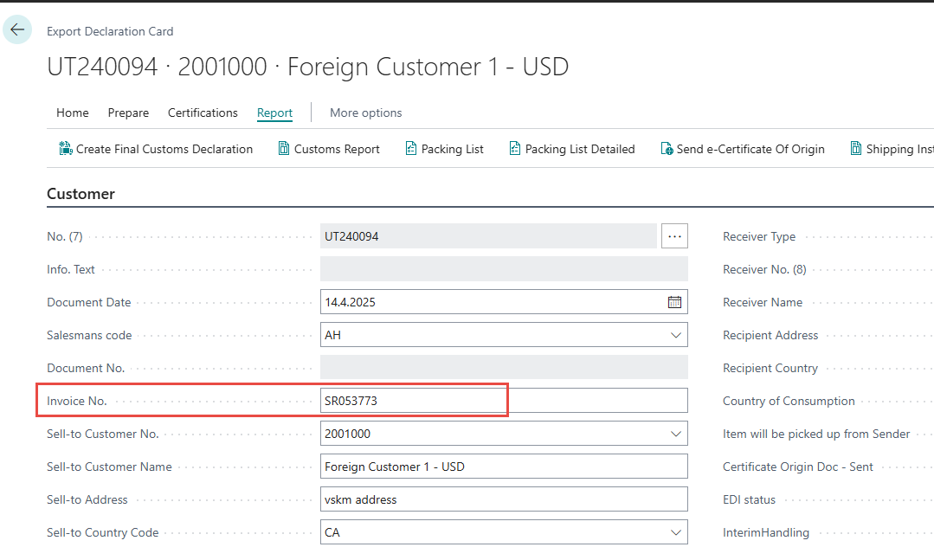934x560 pixels.
Task: Click More options
Action: tap(365, 113)
